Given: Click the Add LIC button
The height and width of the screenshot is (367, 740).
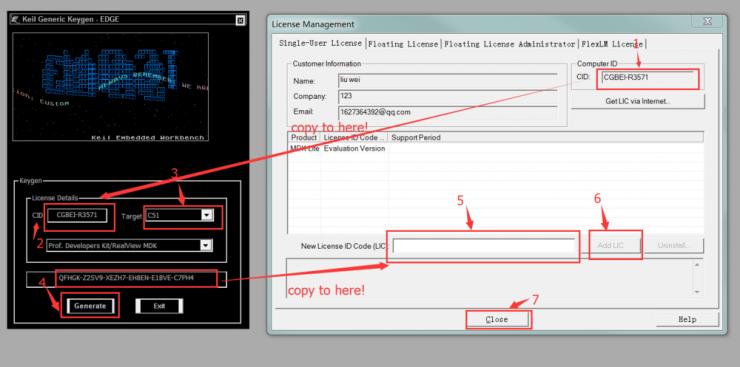Looking at the screenshot, I should (610, 246).
